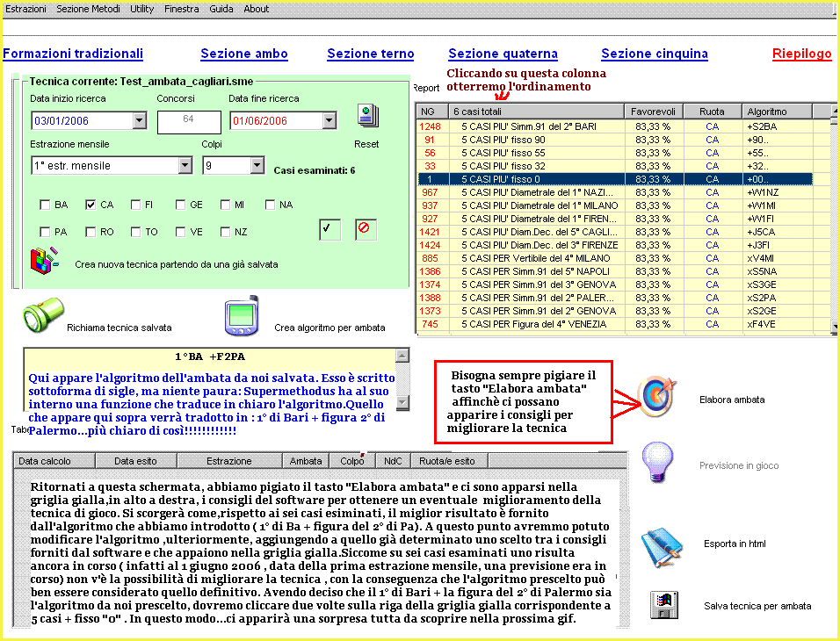Check the VE wheel checkbox
The image size is (840, 641).
(180, 232)
